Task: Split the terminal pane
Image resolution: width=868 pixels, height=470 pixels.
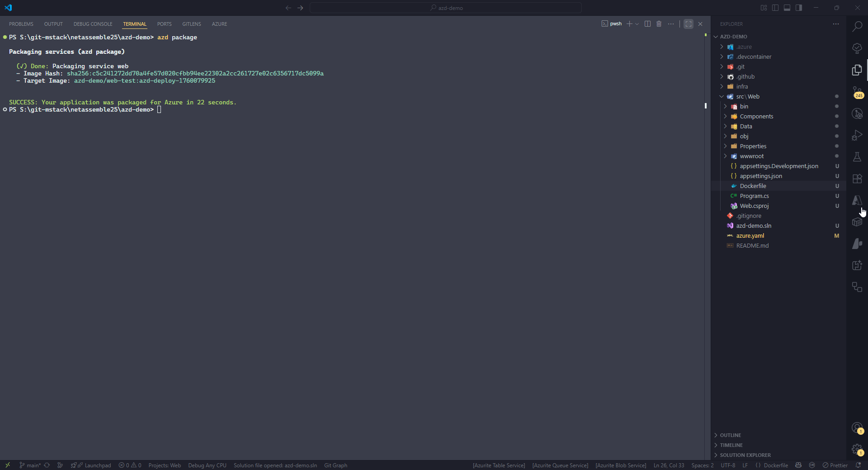Action: (x=647, y=24)
